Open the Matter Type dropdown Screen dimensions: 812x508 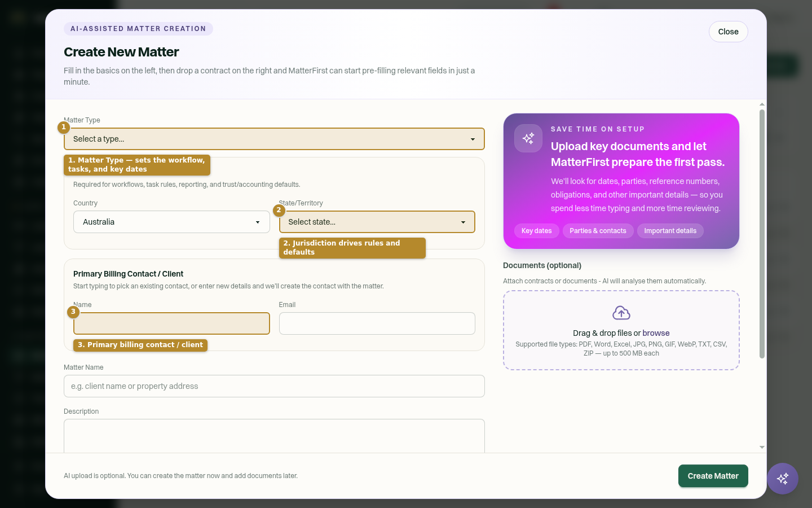pos(274,139)
